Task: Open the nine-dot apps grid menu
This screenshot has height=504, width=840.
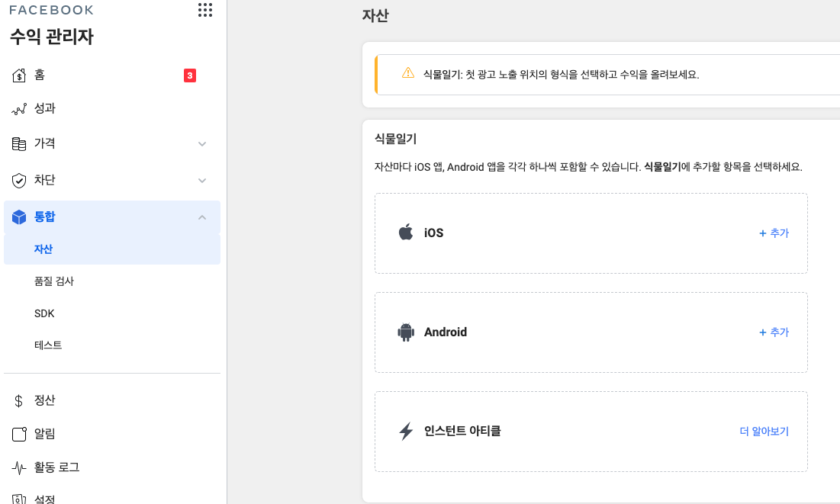Action: [x=204, y=10]
